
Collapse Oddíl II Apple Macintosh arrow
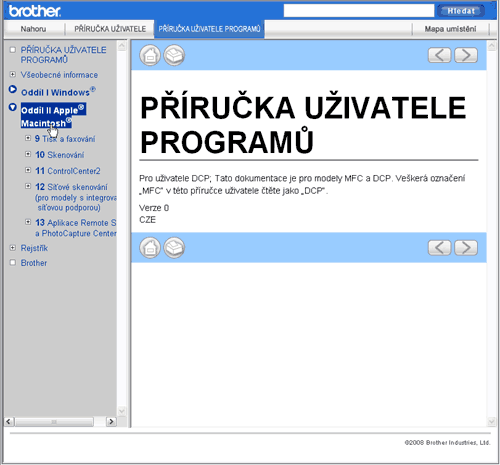pyautogui.click(x=12, y=107)
